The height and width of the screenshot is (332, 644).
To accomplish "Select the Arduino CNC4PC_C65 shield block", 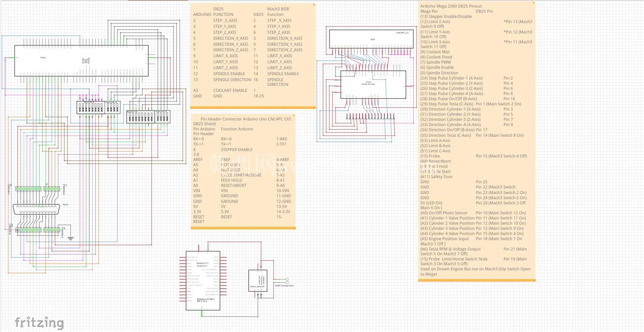I will (x=373, y=84).
